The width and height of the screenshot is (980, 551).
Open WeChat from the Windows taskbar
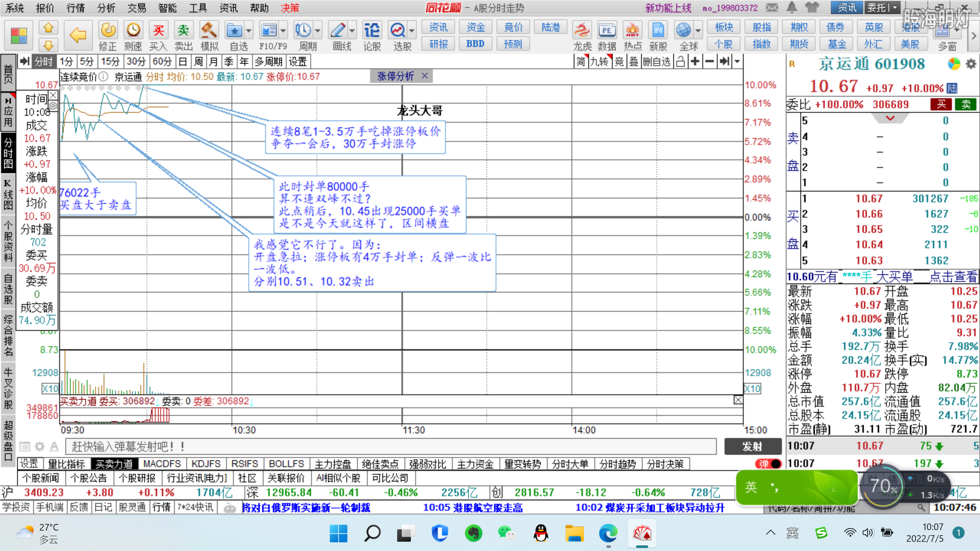coord(506,534)
